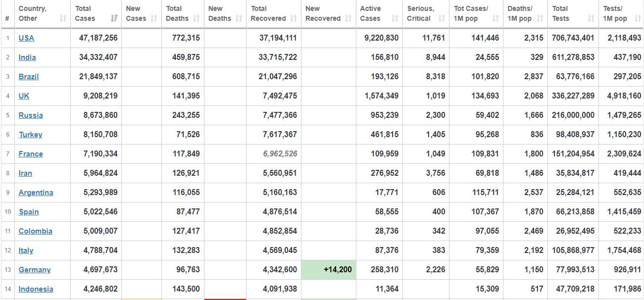Click the France link
Screen dimensions: 644x300
[x=31, y=154]
